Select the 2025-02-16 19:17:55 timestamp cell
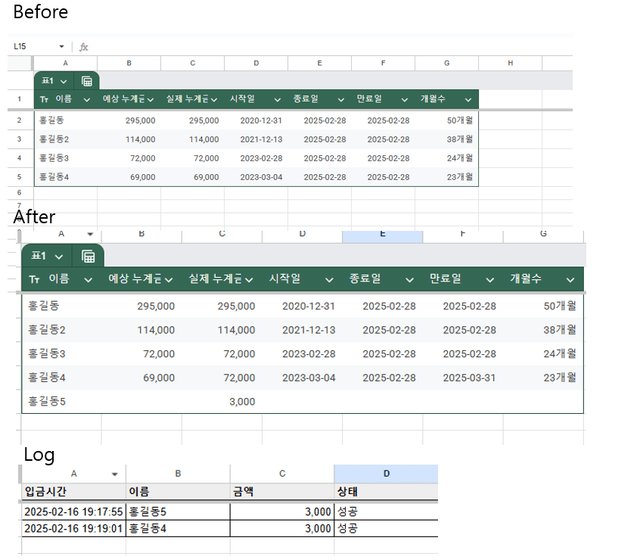The image size is (640, 560). 72,511
